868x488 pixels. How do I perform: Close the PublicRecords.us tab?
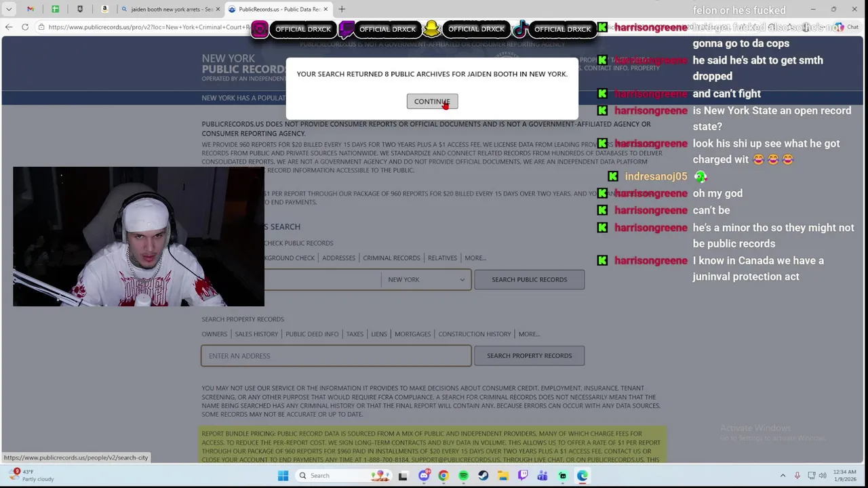[x=325, y=9]
